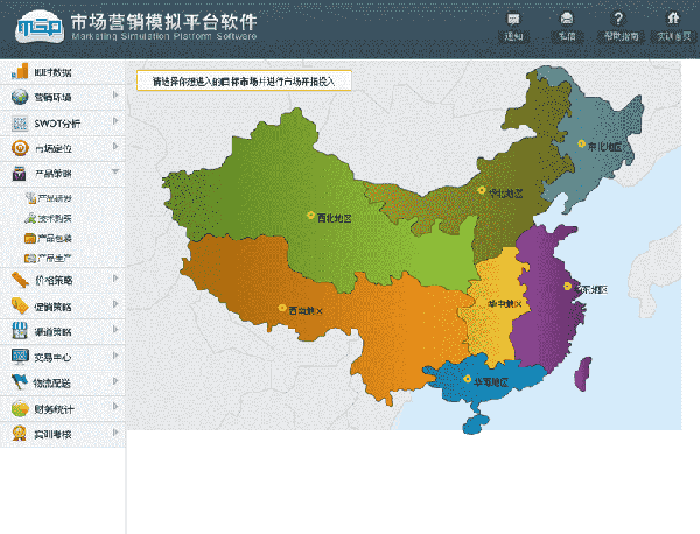
Task: Click the 交易中心 monitor icon
Action: (19, 357)
